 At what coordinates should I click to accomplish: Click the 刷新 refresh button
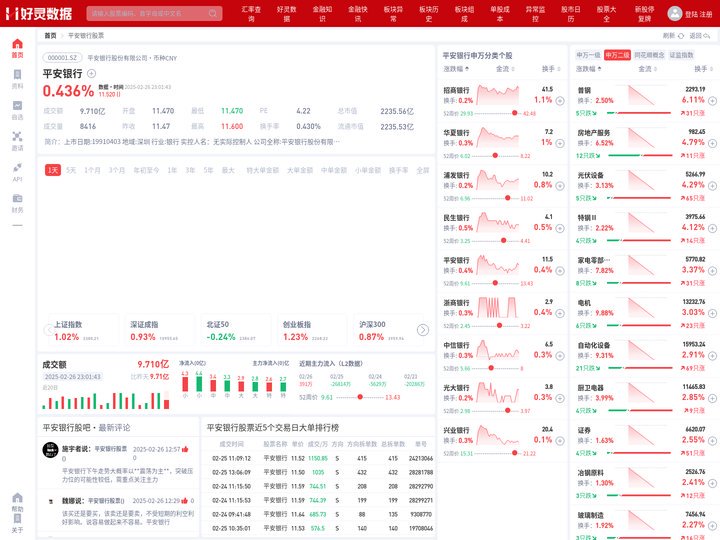(673, 35)
